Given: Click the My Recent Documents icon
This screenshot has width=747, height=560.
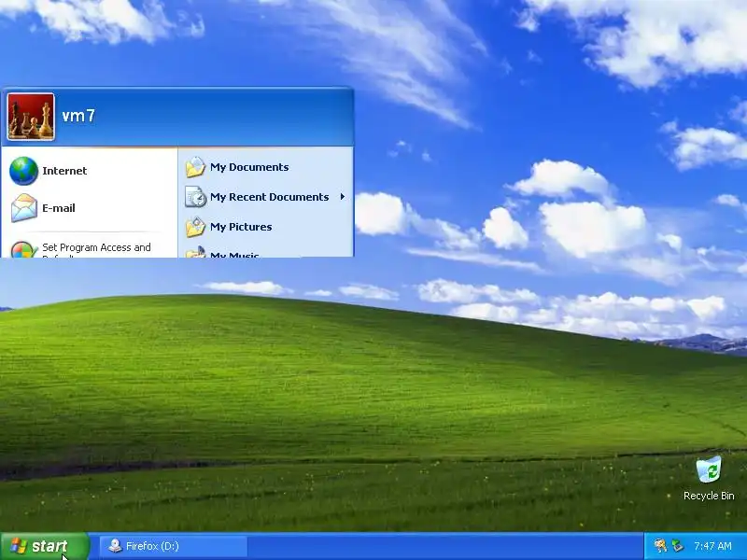Looking at the screenshot, I should [195, 197].
